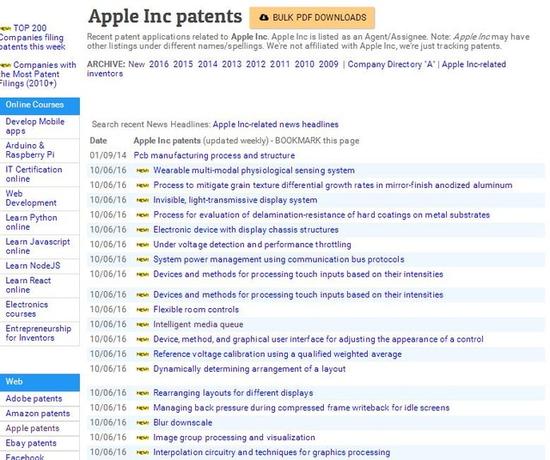Open Rearranging layouts for different displays patent
Image resolution: width=550 pixels, height=460 pixels.
[x=233, y=393]
